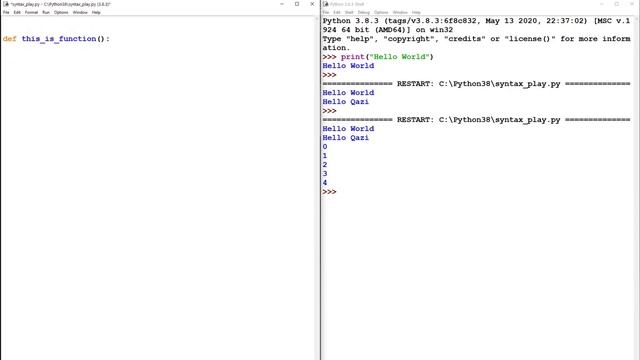Image resolution: width=640 pixels, height=360 pixels.
Task: Click the "Hello World" string inside the print call
Action: pos(400,57)
